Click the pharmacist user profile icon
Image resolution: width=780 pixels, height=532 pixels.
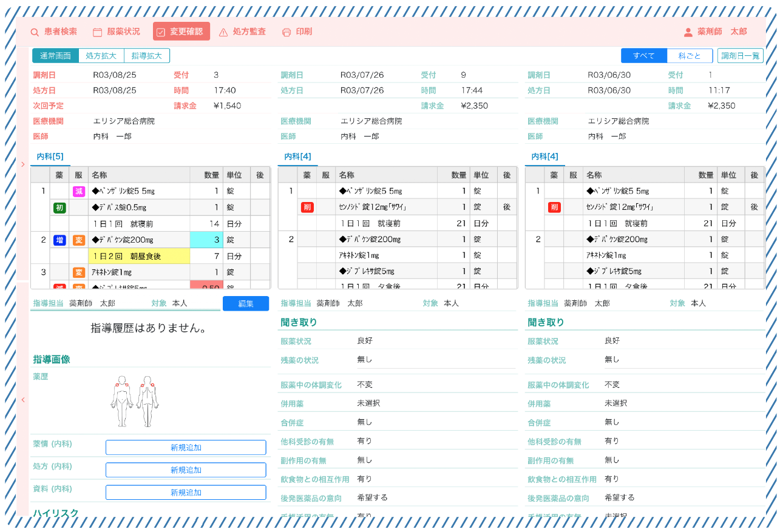688,32
